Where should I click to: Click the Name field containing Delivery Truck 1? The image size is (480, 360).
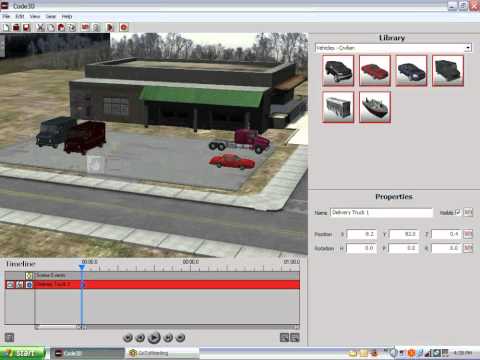point(381,212)
